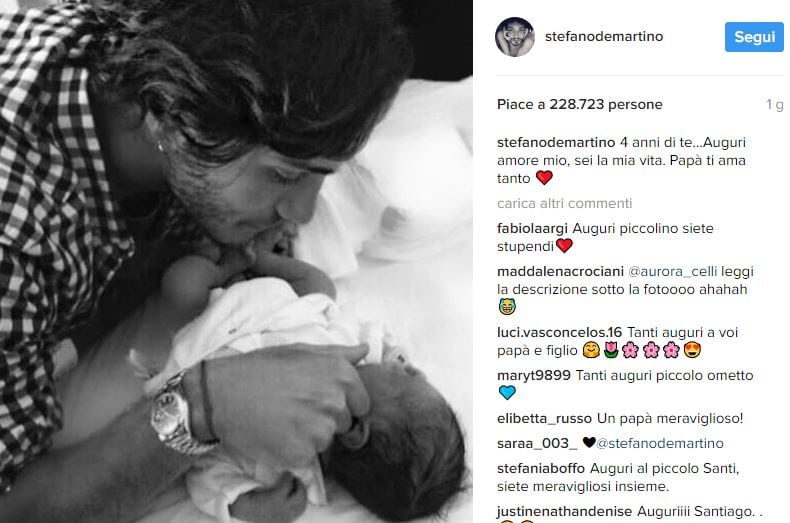This screenshot has height=523, width=790.
Task: Open commenter luci.vasconcelos.16's profile
Action: 560,333
